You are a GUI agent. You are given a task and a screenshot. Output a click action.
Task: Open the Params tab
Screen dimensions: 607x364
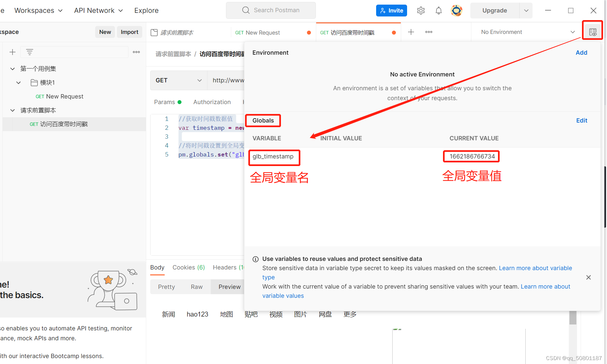(x=168, y=102)
